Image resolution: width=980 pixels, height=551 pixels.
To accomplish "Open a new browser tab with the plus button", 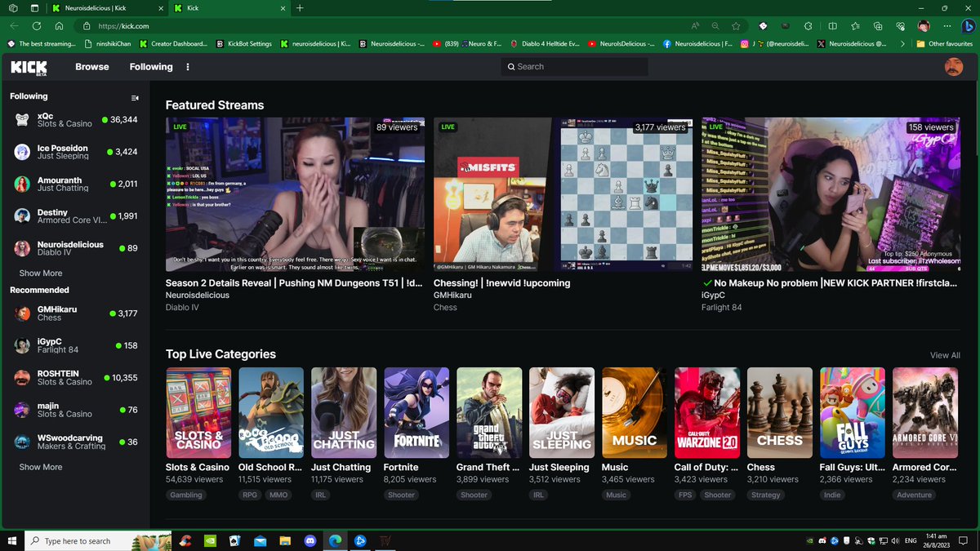I will coord(300,8).
